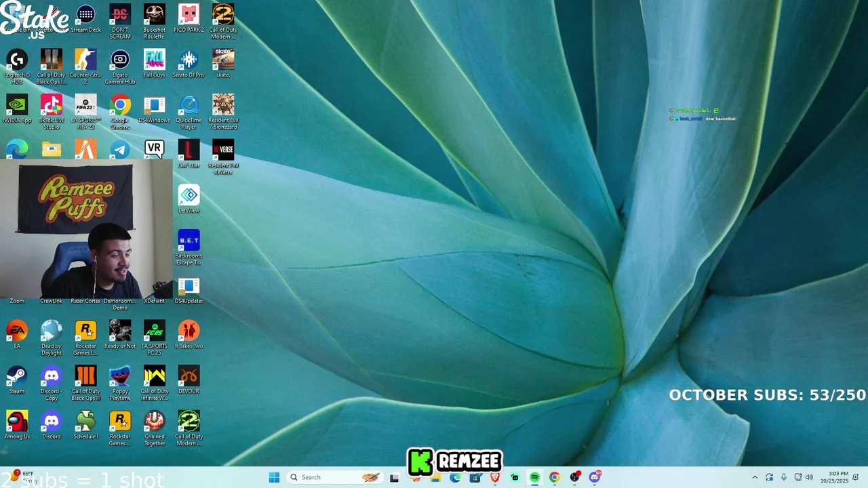Click the CrewLink shortcut label
Image resolution: width=868 pixels, height=488 pixels.
pos(52,301)
